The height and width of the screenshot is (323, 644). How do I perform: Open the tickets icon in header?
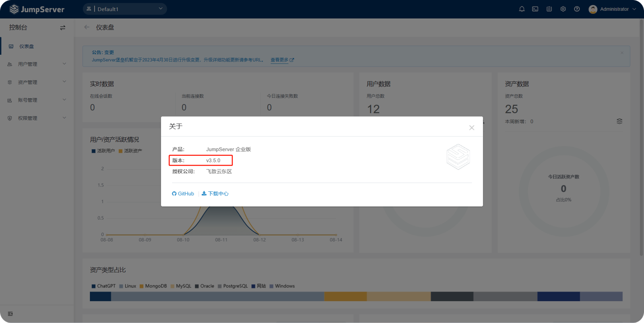click(549, 9)
